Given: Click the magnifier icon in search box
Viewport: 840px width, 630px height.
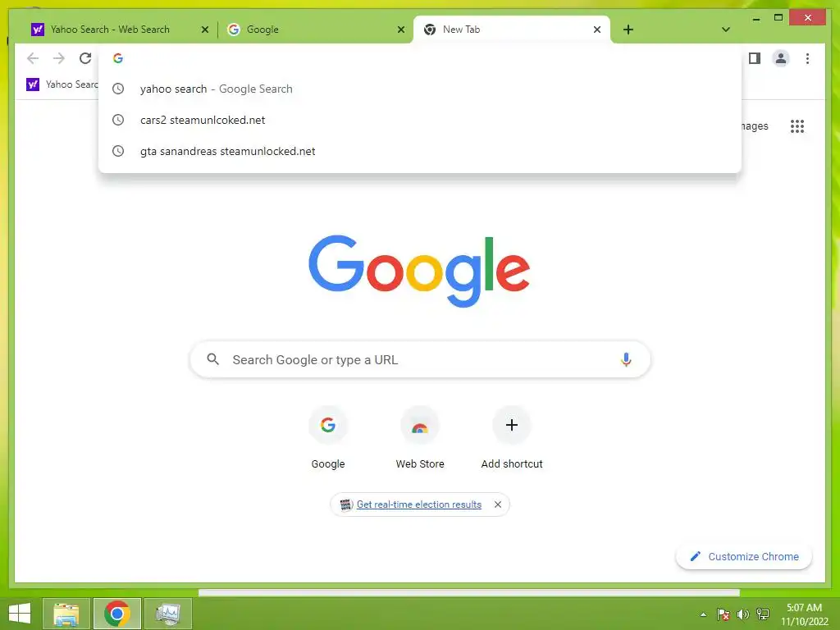Looking at the screenshot, I should (x=212, y=359).
